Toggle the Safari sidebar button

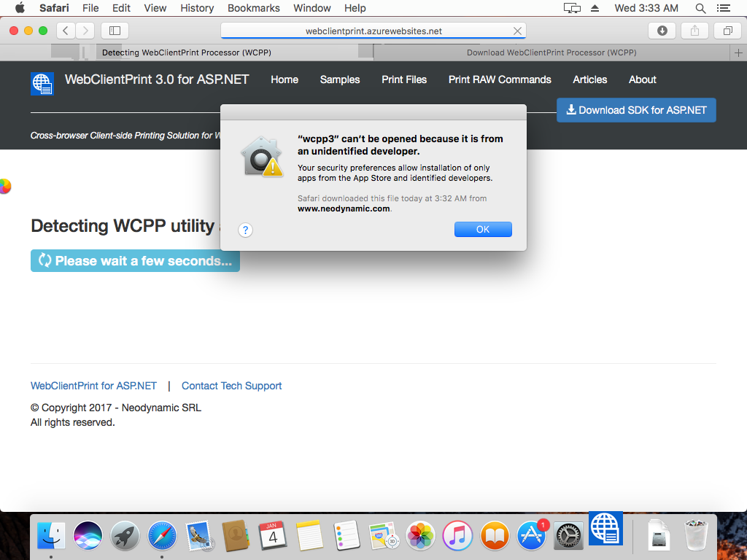pos(115,31)
